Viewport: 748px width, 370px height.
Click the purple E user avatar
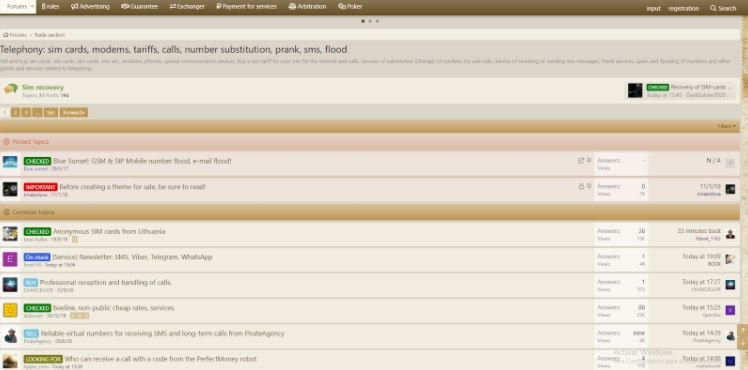tap(10, 259)
